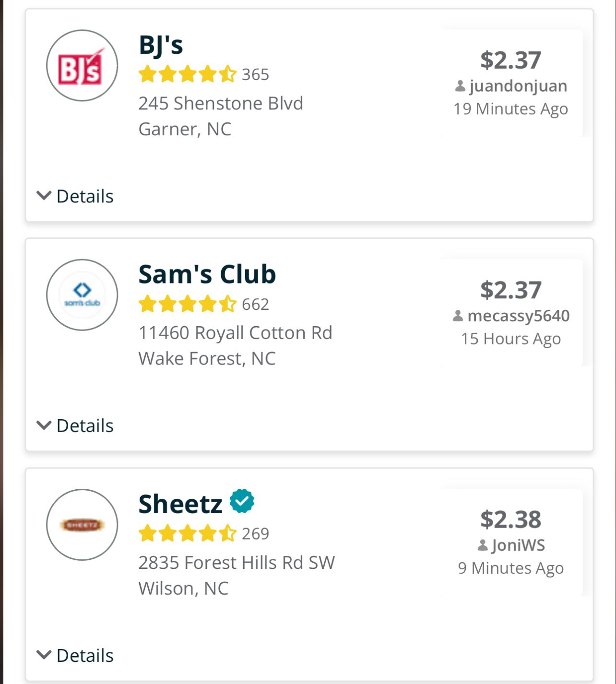Click the BJ's station logo
The image size is (616, 684).
(x=82, y=66)
